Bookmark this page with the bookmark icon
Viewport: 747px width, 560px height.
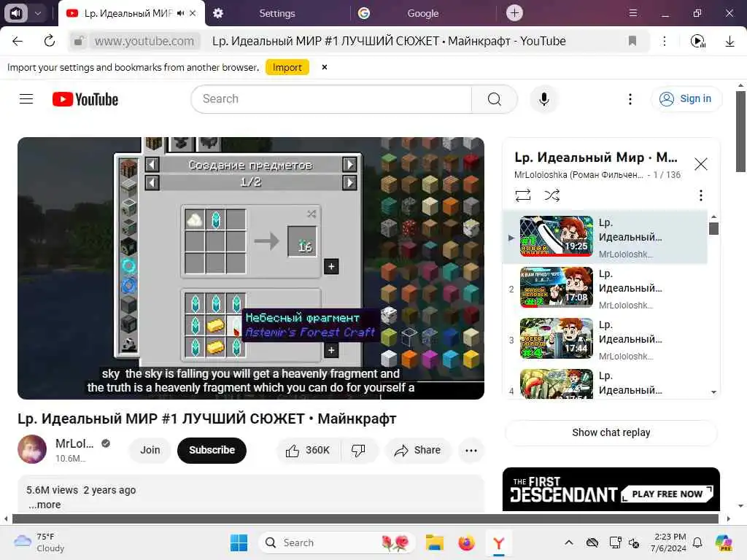632,41
